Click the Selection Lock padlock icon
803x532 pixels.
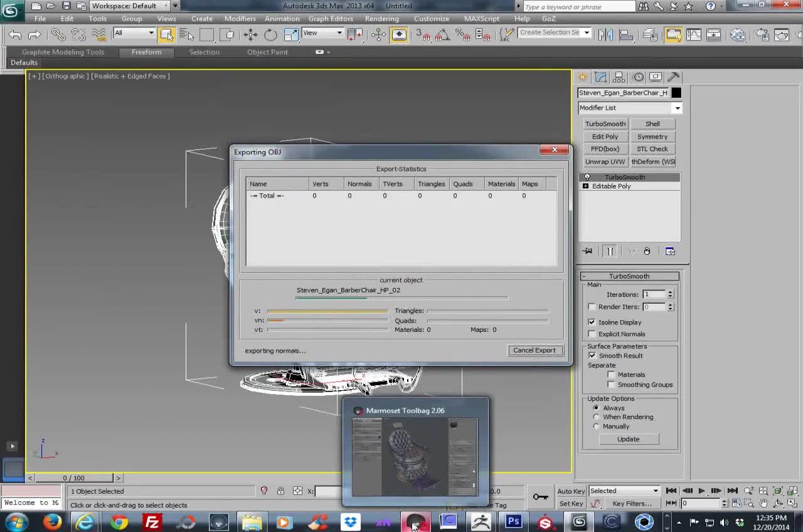[x=280, y=491]
